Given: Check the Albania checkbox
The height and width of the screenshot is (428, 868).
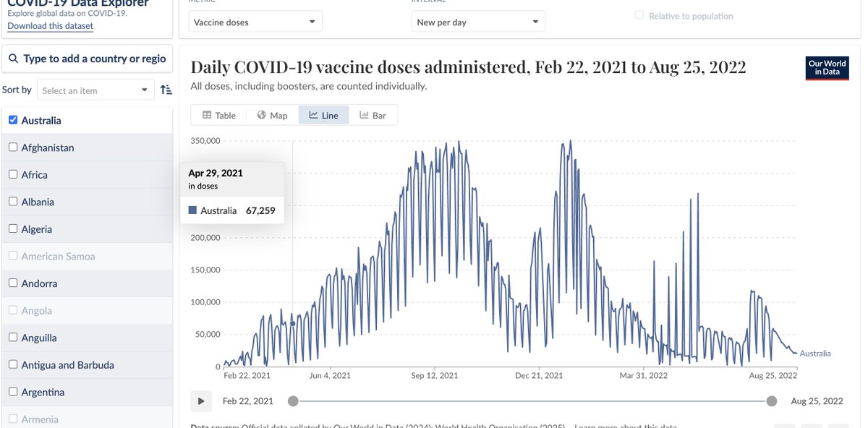Looking at the screenshot, I should point(13,202).
